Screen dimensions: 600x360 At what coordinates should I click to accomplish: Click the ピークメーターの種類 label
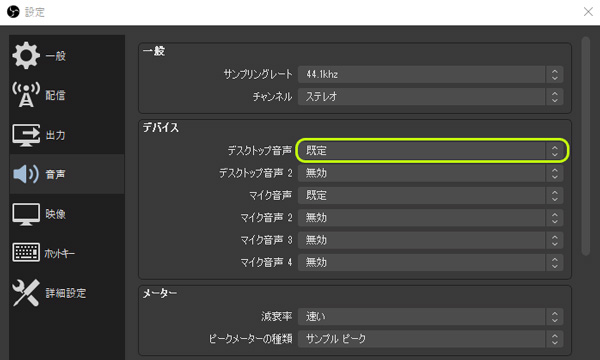251,339
